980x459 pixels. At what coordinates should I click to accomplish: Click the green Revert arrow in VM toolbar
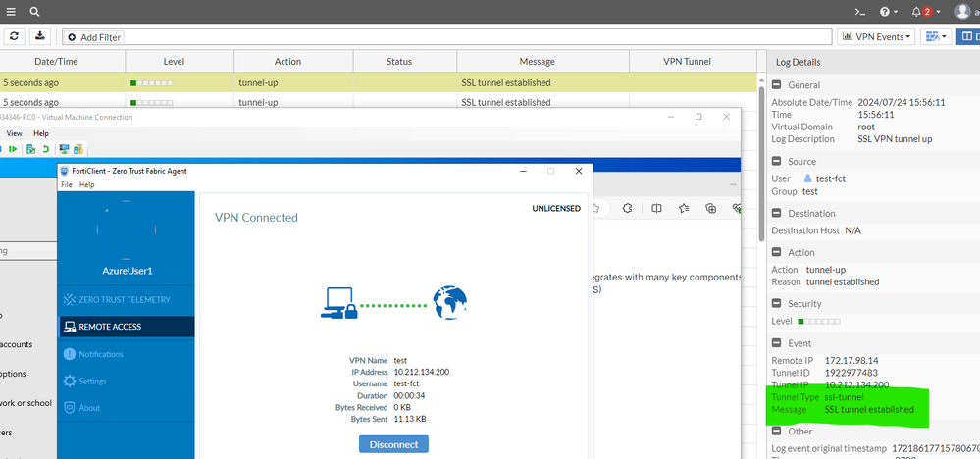pyautogui.click(x=46, y=149)
